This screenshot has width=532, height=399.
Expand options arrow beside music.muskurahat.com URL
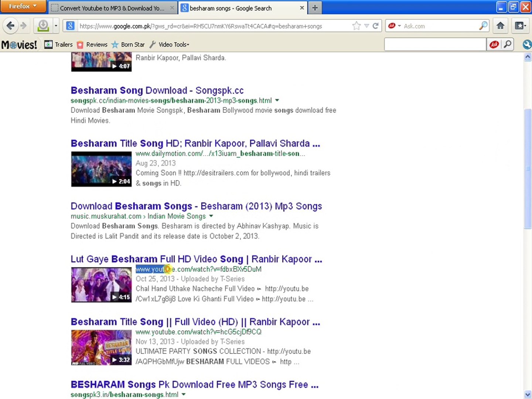click(x=211, y=216)
